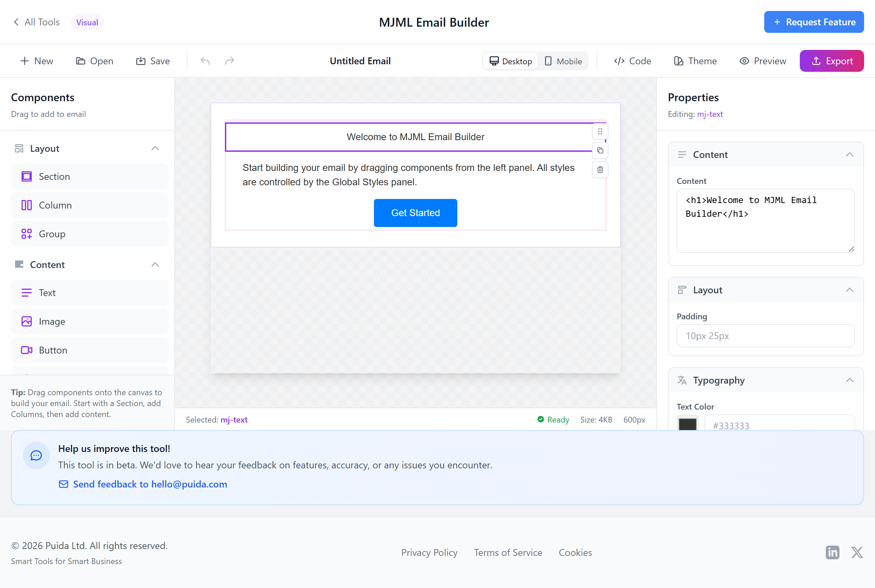The image size is (875, 588).
Task: Open the Code view
Action: point(632,61)
